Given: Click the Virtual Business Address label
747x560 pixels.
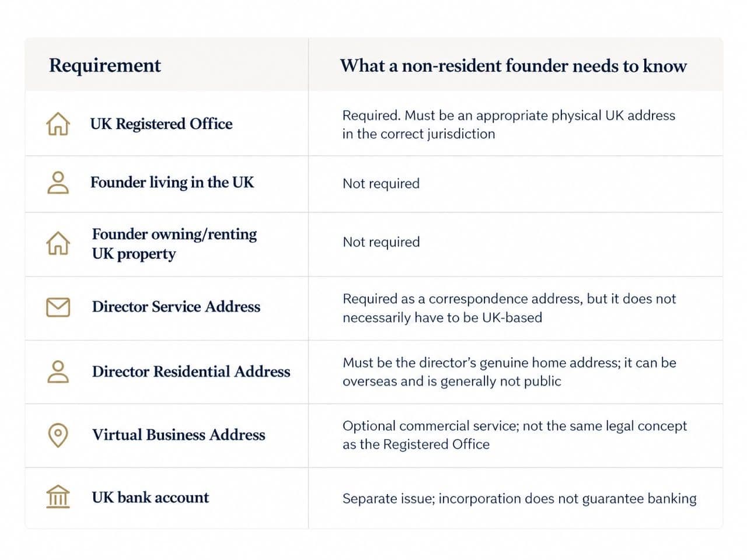Looking at the screenshot, I should 179,435.
